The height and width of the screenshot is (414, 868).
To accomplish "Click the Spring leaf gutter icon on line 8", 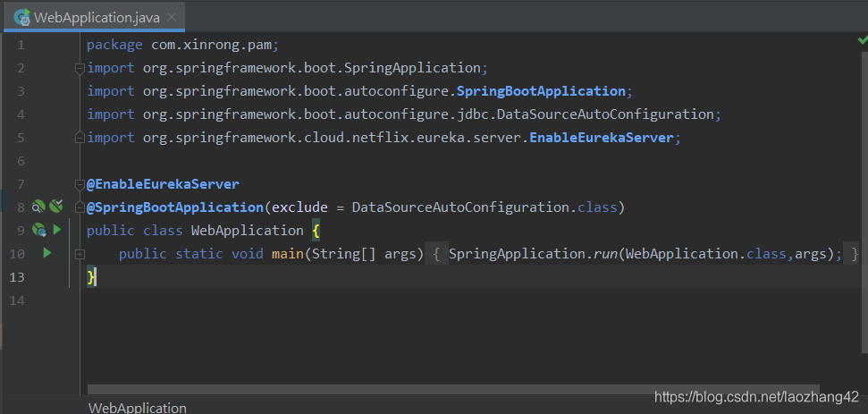I will 55,207.
